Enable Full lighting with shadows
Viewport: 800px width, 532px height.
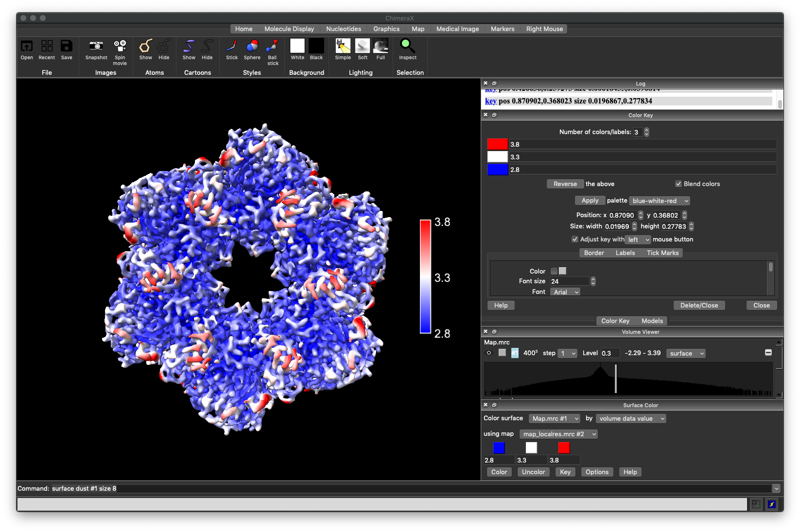(x=381, y=49)
